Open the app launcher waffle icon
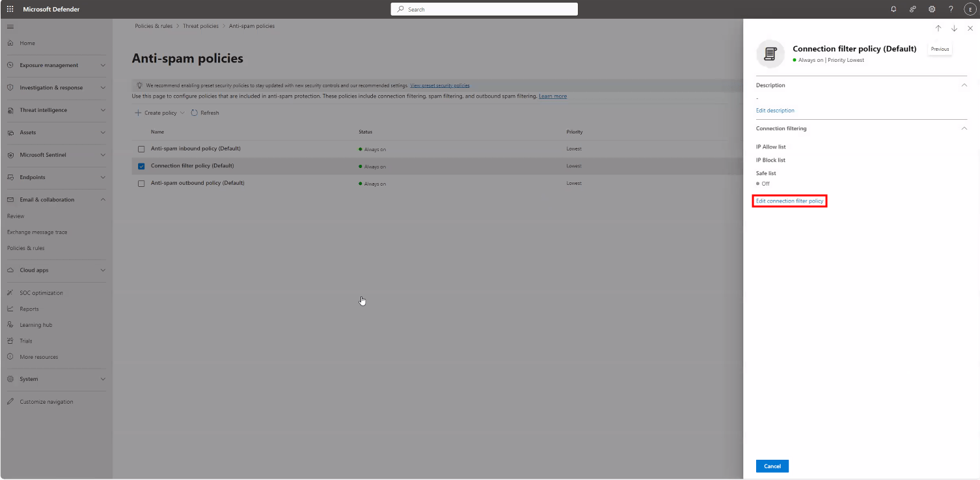Screen dimensions: 980x480 [x=10, y=9]
